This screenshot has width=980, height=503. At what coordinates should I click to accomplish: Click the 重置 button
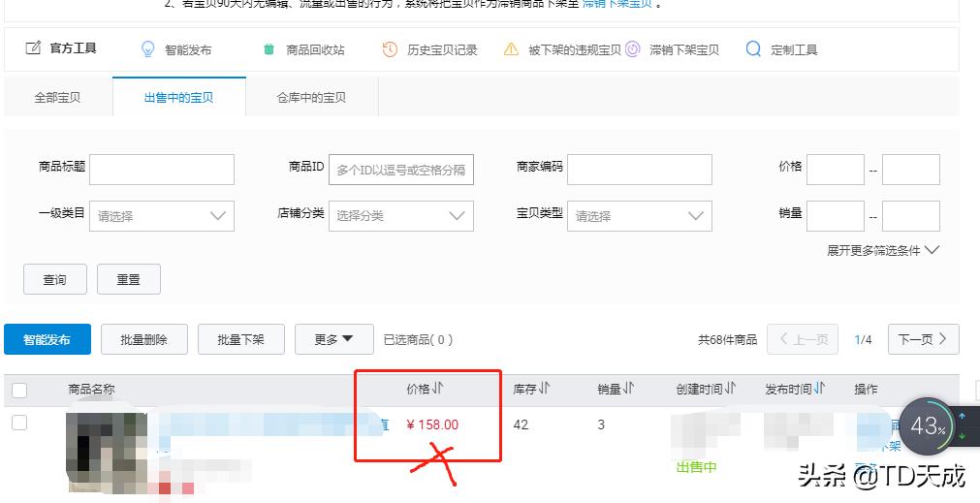(x=129, y=279)
